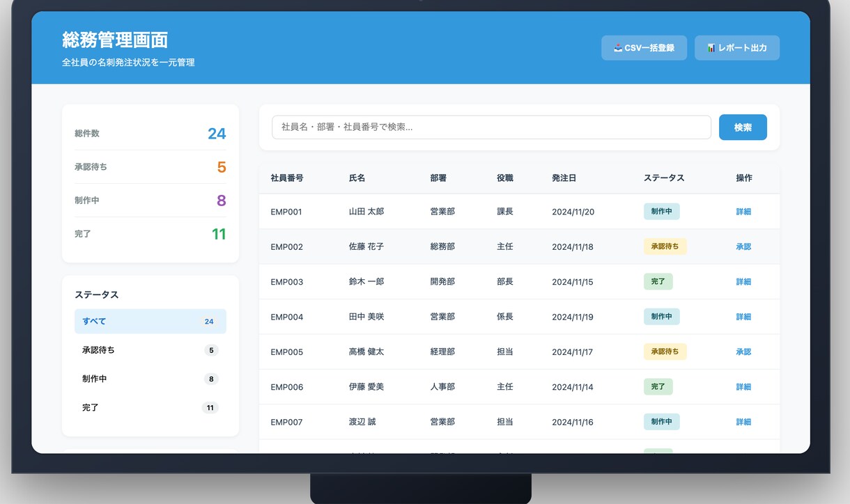
Task: Click 制作中 status badge for EMP007
Action: [662, 422]
